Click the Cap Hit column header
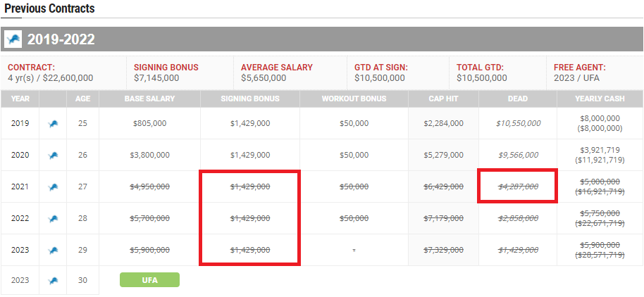Image resolution: width=644 pixels, height=297 pixels. coord(443,99)
